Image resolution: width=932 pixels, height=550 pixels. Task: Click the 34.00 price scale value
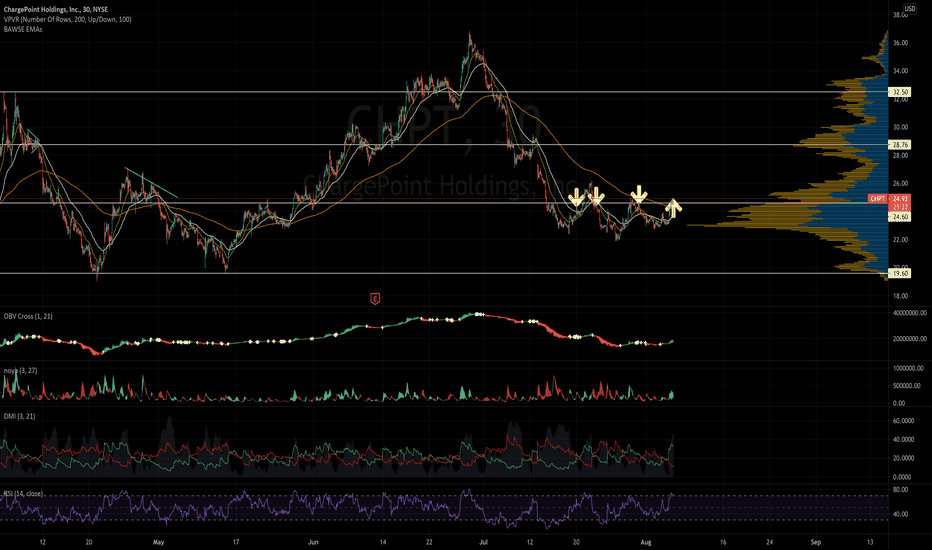coord(900,71)
